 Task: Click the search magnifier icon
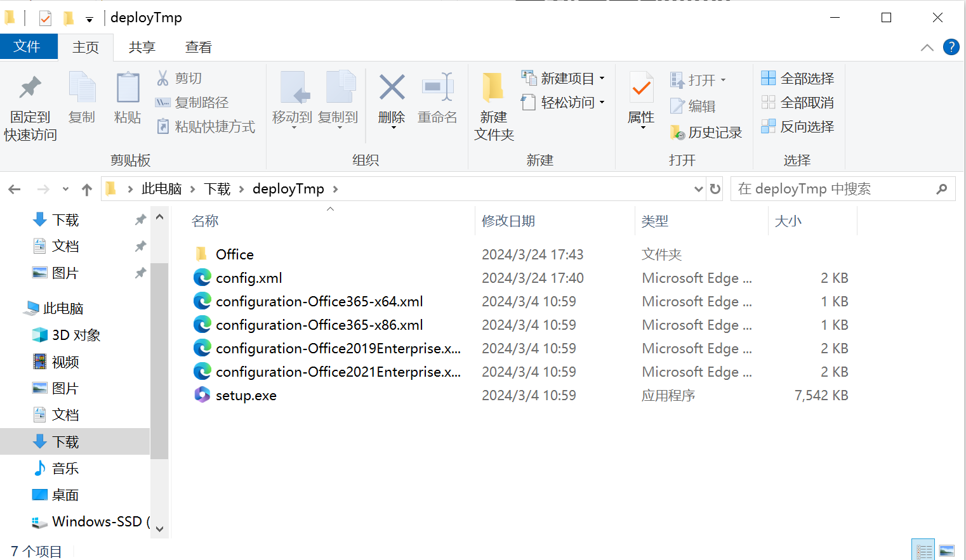tap(942, 188)
